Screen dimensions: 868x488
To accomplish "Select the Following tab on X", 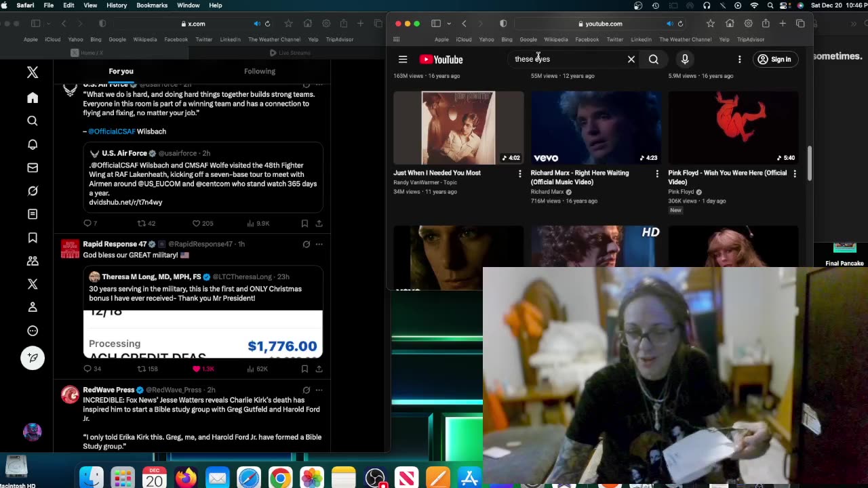I will tap(260, 71).
